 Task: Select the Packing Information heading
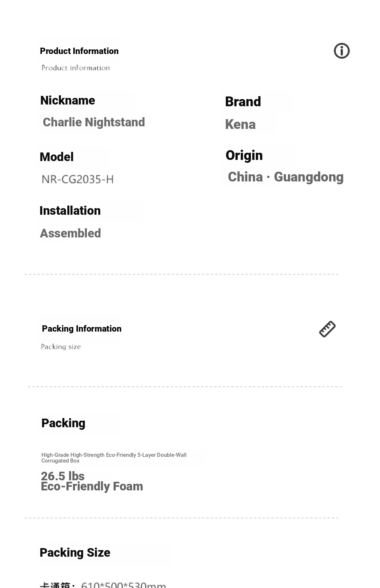82,329
